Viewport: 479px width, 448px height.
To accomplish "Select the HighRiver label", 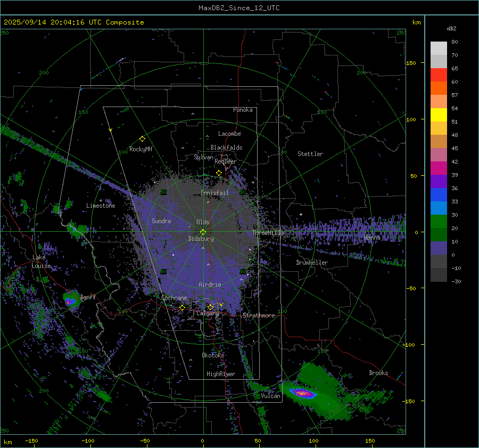I will tap(220, 374).
